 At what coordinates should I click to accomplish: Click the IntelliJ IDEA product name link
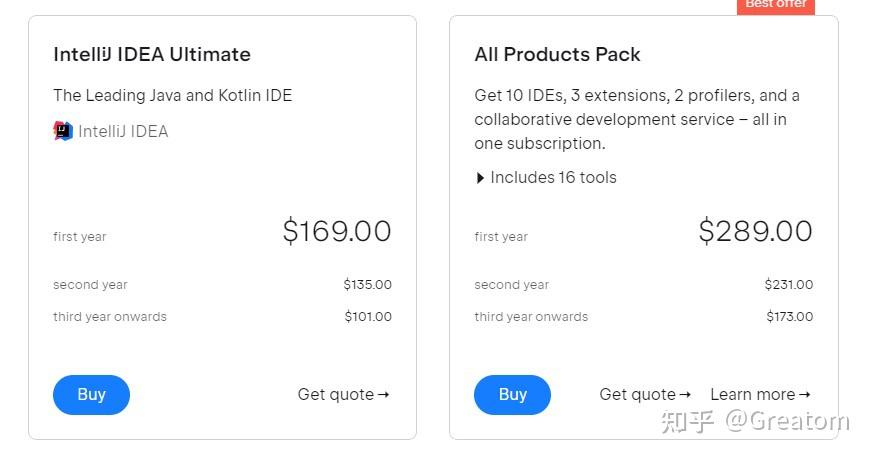123,131
